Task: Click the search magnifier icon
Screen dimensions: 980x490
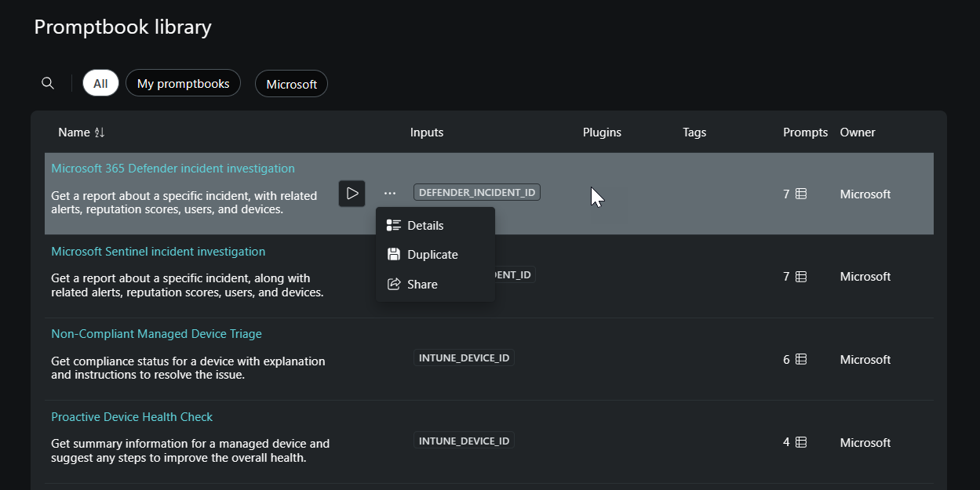Action: click(48, 83)
